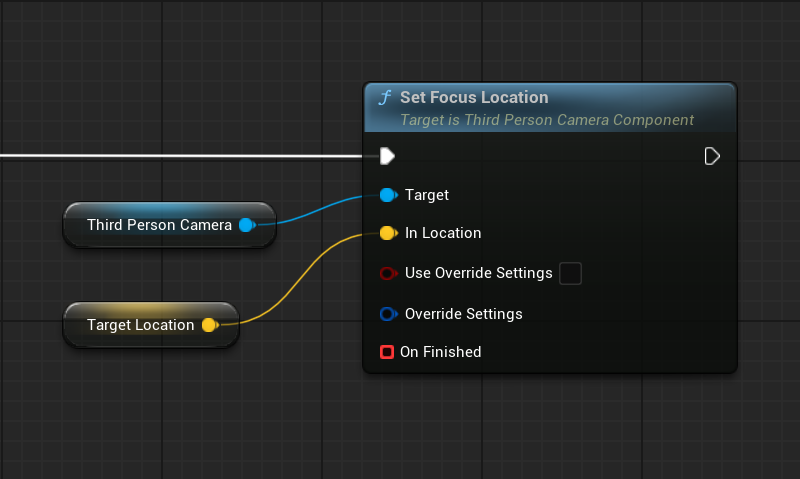Select the Target Location variable node
The image size is (800, 479).
click(140, 325)
